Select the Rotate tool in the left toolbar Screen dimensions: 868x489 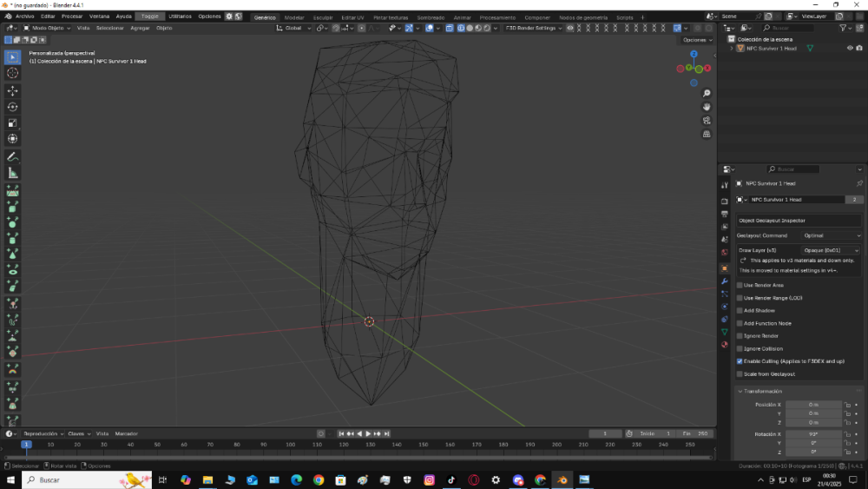pos(13,107)
